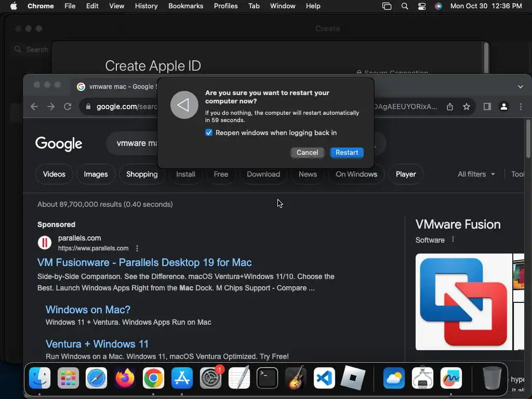The image size is (532, 399).
Task: Click the Google logo
Action: tap(59, 143)
